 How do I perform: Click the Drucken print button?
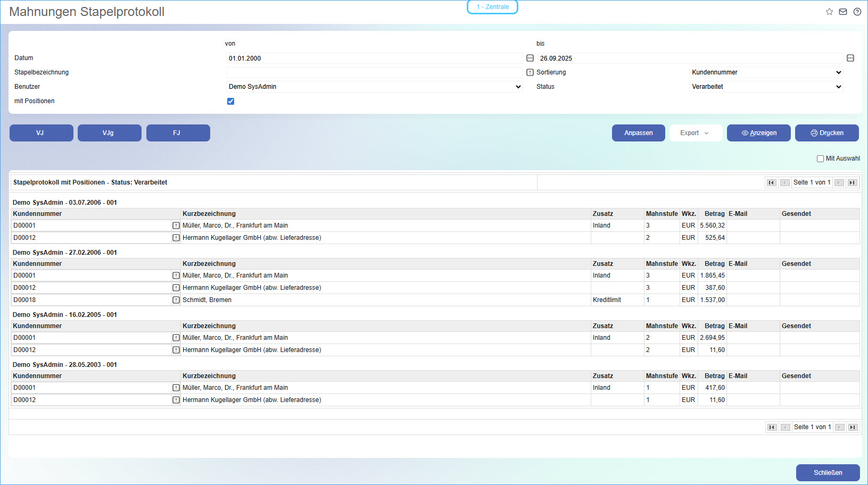point(826,133)
